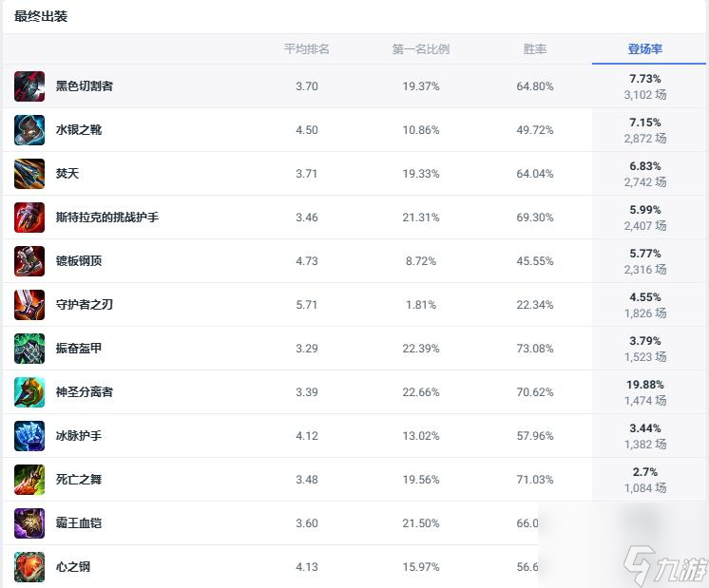709x588 pixels.
Task: Click the 2,316 场 games count
Action: point(645,270)
